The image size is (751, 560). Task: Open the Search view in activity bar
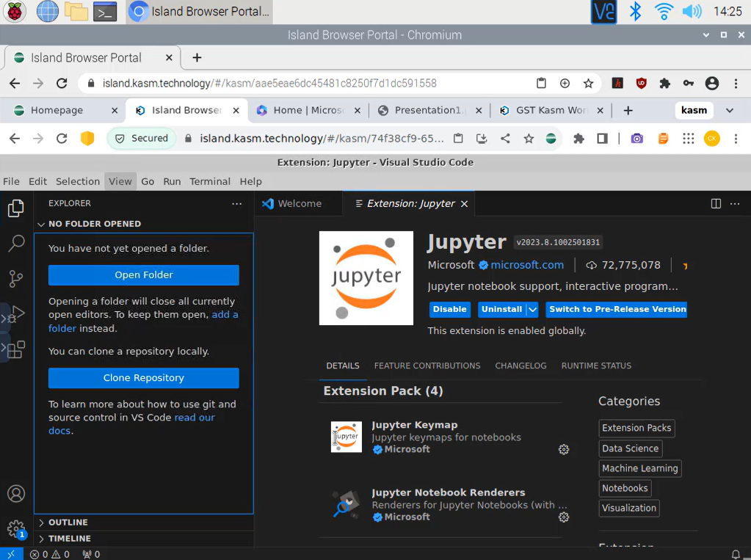16,244
